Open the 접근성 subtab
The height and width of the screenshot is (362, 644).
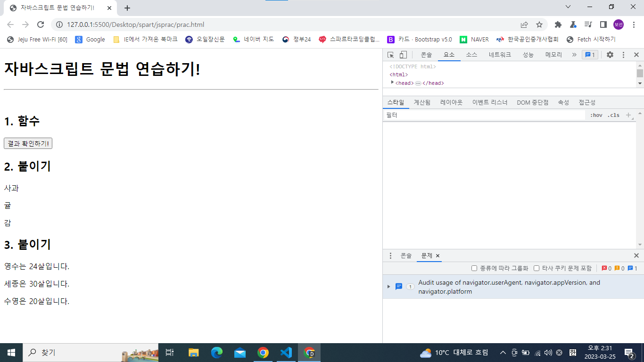[x=587, y=102]
